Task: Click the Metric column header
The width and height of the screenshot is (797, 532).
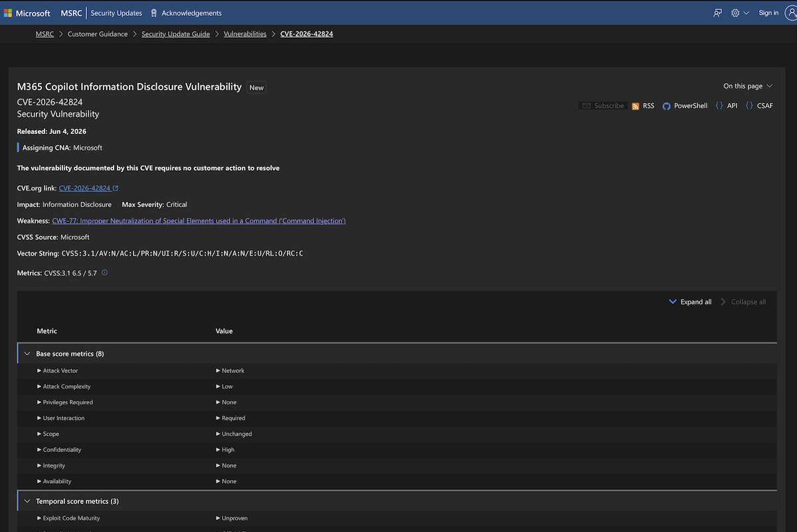Action: tap(46, 331)
